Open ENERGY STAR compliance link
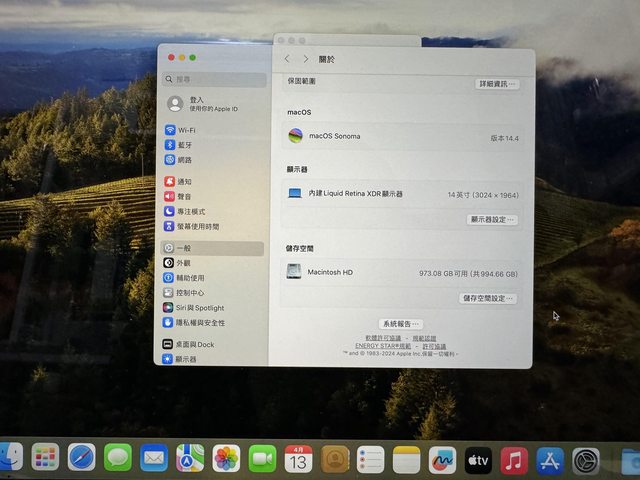The height and width of the screenshot is (480, 640). point(383,346)
